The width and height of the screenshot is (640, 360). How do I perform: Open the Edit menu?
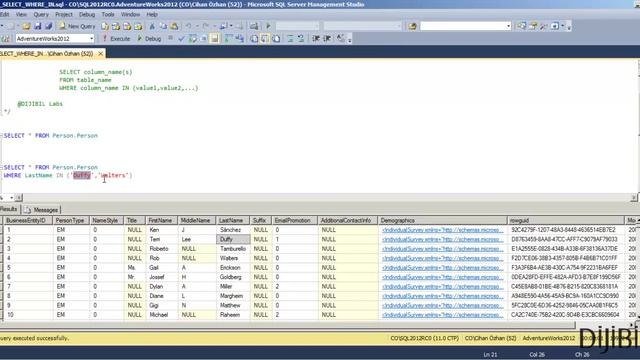coord(4,14)
